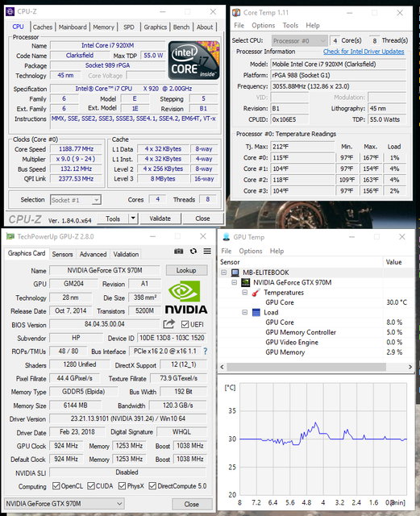Click the Core Temp Model field
Screen dimensions: 420x516
tap(338, 64)
